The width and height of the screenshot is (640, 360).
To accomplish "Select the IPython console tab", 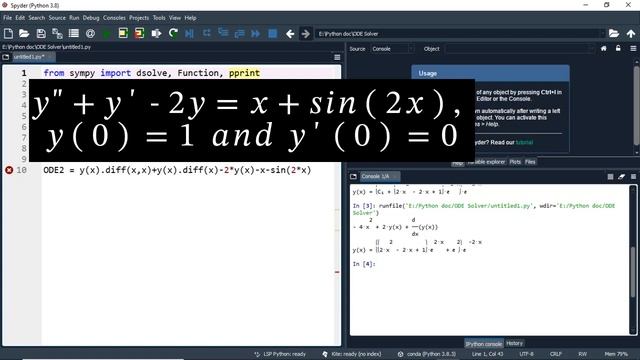I will [484, 344].
